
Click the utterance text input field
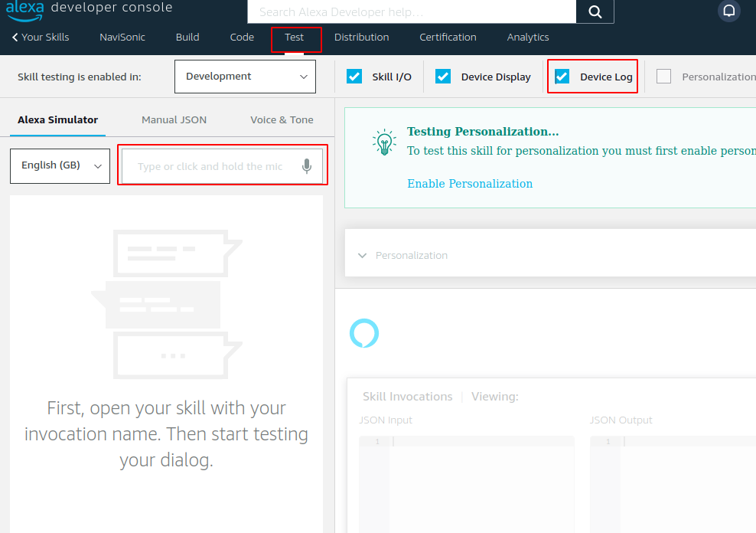coord(210,166)
